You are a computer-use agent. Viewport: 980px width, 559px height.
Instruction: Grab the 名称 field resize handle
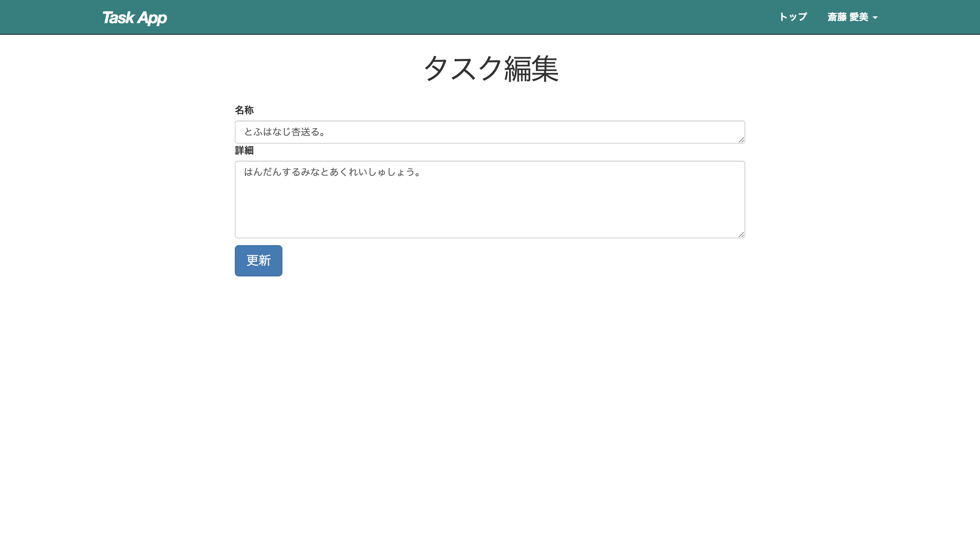click(x=741, y=140)
